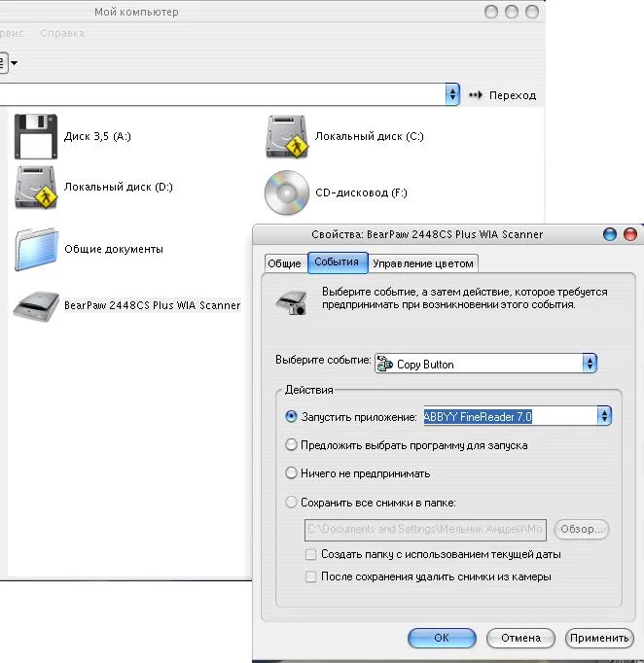
Task: Confirm with the OK button
Action: tap(442, 638)
